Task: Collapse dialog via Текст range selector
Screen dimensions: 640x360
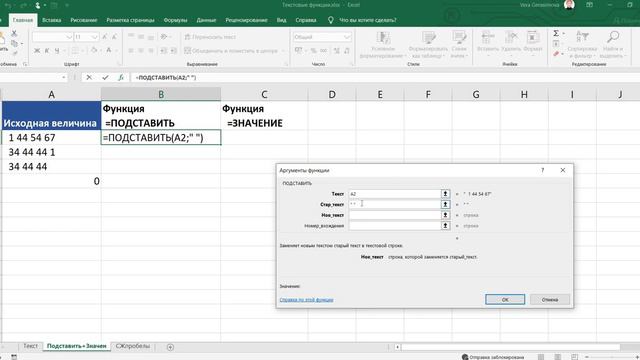Action: coord(445,194)
